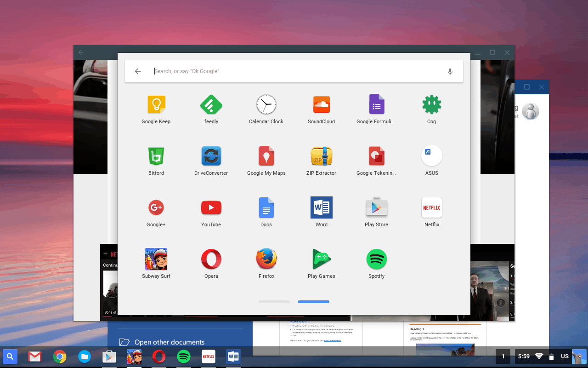Launch SoundCloud from the app grid
Screen dimensions: 588x368
tap(322, 105)
